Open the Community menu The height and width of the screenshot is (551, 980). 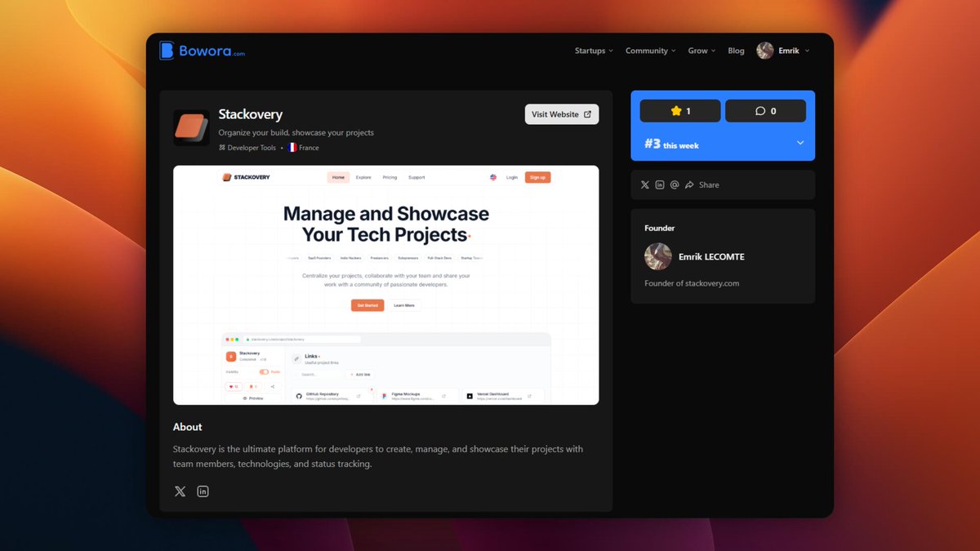(651, 51)
